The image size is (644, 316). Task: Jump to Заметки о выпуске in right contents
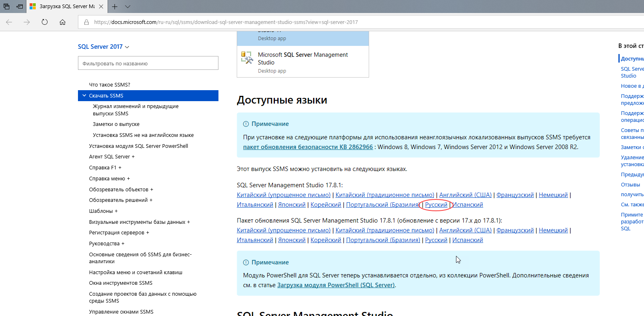632,147
